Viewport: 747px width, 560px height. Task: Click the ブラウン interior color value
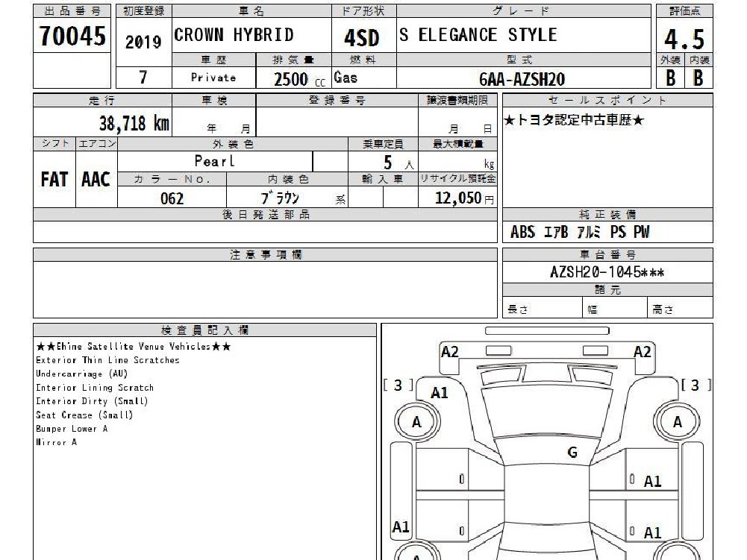pyautogui.click(x=280, y=198)
